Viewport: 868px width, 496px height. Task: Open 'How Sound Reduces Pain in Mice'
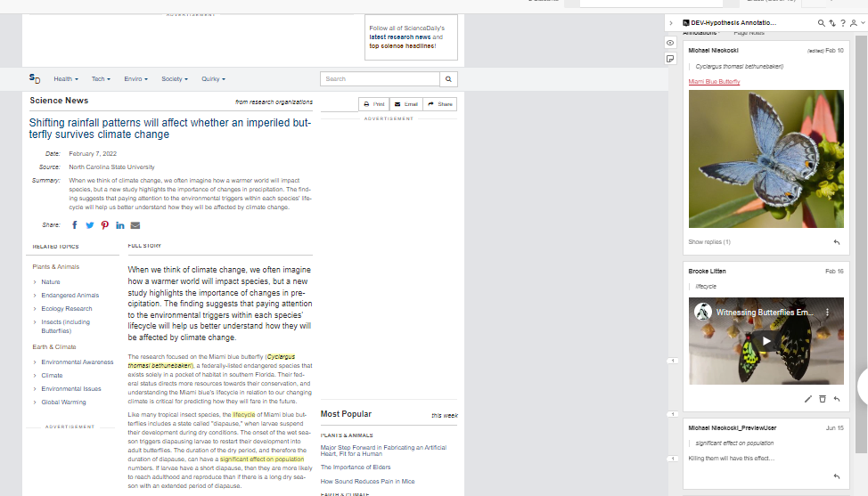click(367, 482)
